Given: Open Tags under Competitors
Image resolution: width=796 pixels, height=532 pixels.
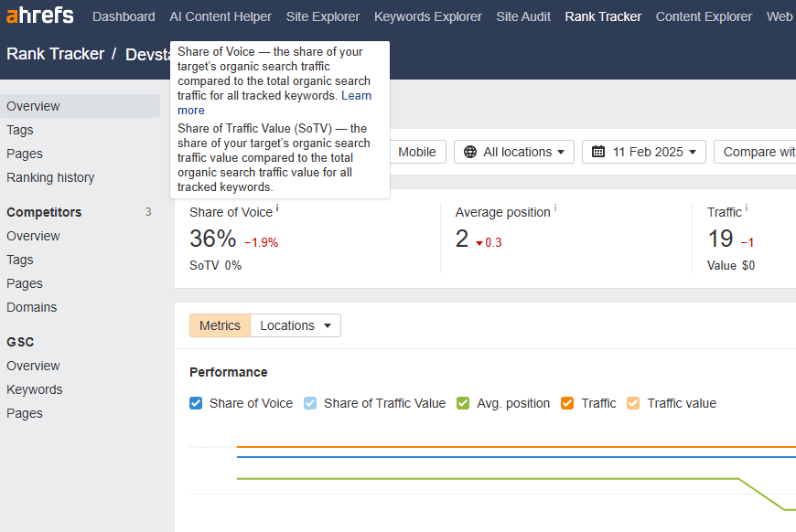Looking at the screenshot, I should (20, 260).
